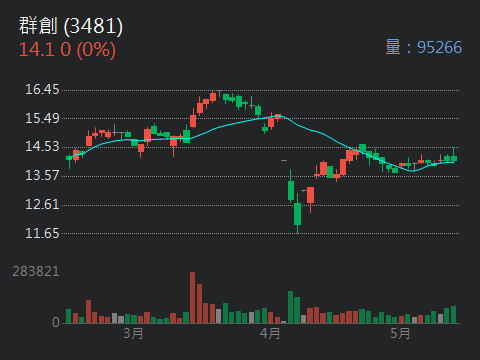Click the 3月 date axis label
The image size is (480, 360).
(x=133, y=333)
